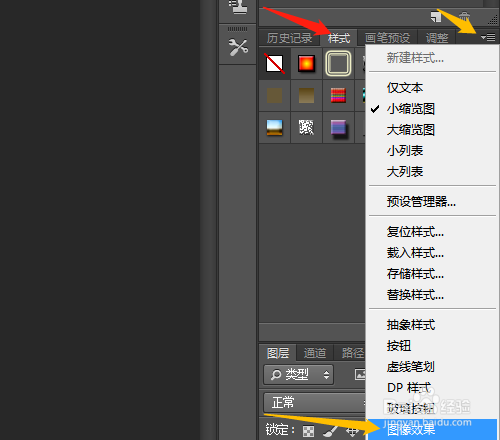Screen dimensions: 500x440
Task: Apply the black-white pattern style swatch
Action: coord(306,127)
